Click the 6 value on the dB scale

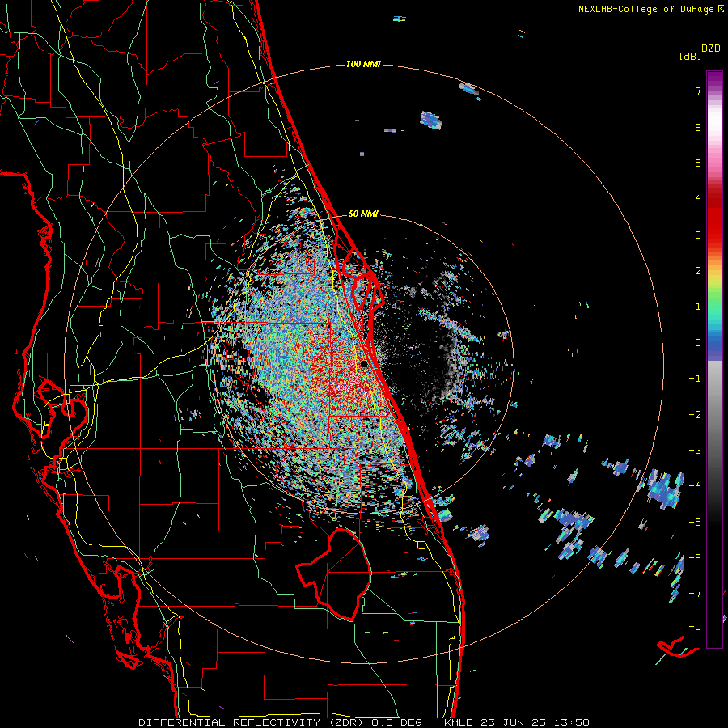[x=698, y=127]
